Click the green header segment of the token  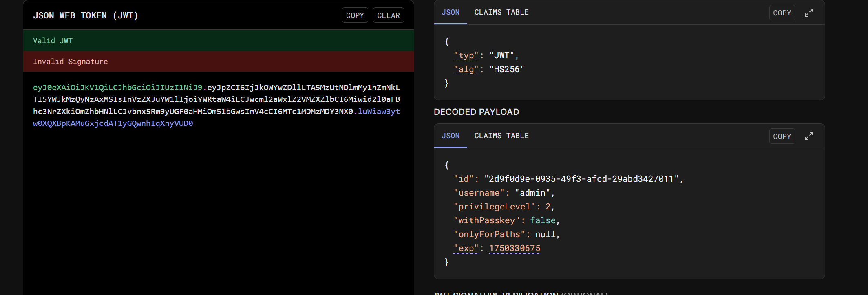tap(117, 87)
